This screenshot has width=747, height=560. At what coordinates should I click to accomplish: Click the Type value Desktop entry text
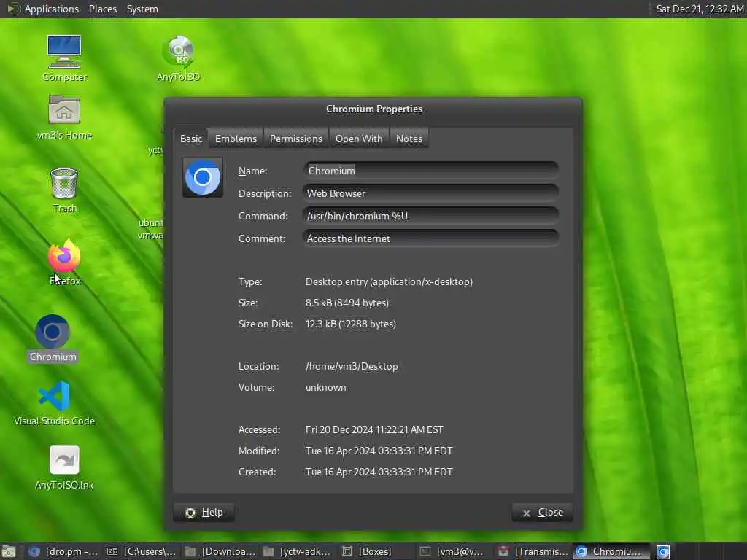[390, 281]
